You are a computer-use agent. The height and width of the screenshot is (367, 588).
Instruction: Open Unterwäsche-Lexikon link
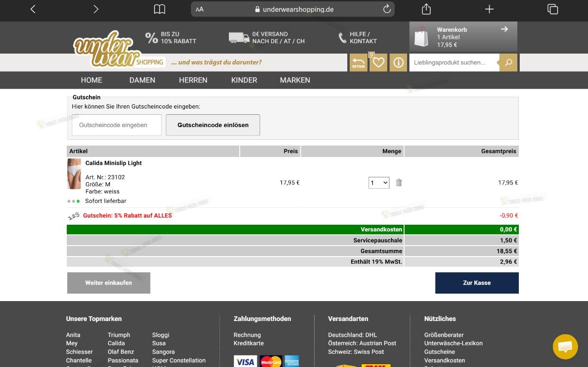point(453,343)
